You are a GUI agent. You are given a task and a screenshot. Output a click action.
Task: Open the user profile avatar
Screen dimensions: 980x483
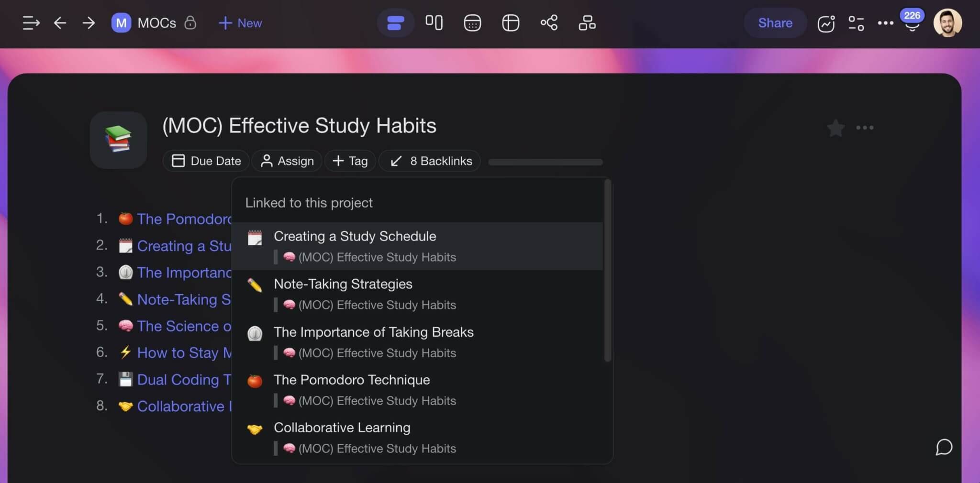click(x=947, y=23)
